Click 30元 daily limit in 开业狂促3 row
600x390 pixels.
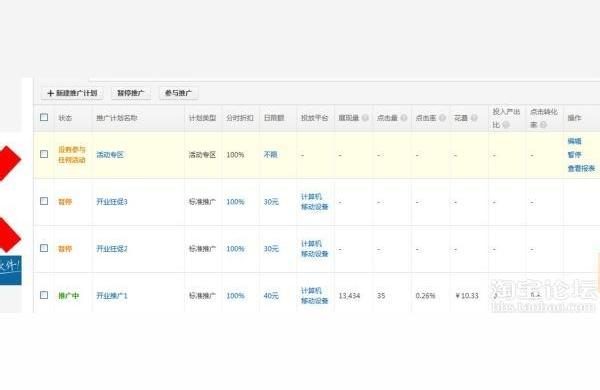[271, 202]
